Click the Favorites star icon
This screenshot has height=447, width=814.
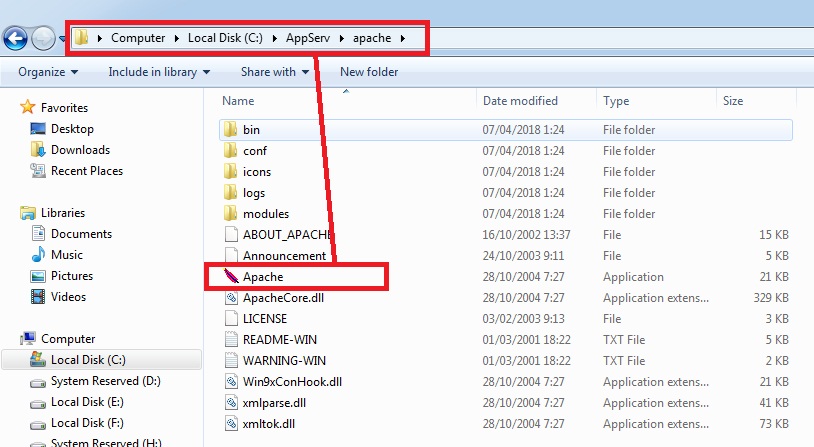coord(28,107)
